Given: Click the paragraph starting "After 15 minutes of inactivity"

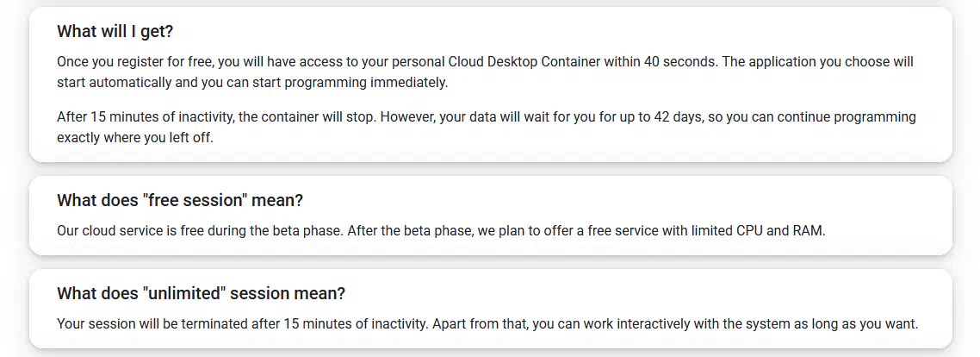Looking at the screenshot, I should pos(487,127).
